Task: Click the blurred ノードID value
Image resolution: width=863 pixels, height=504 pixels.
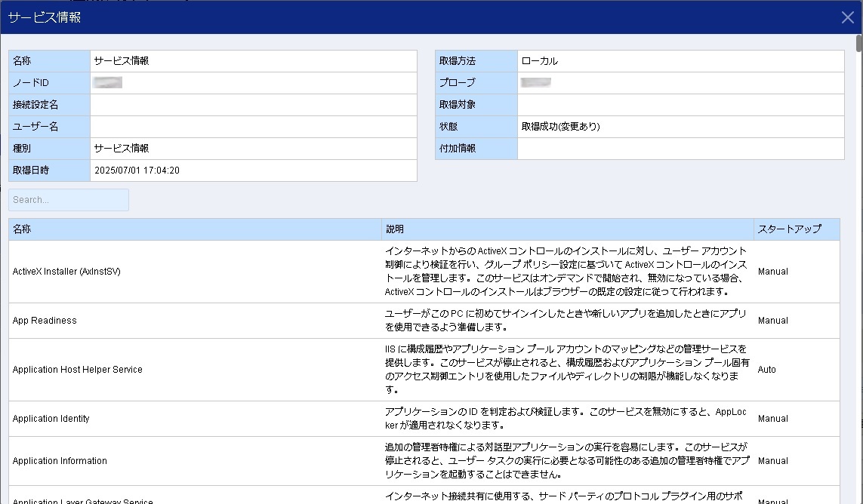Action: (108, 82)
